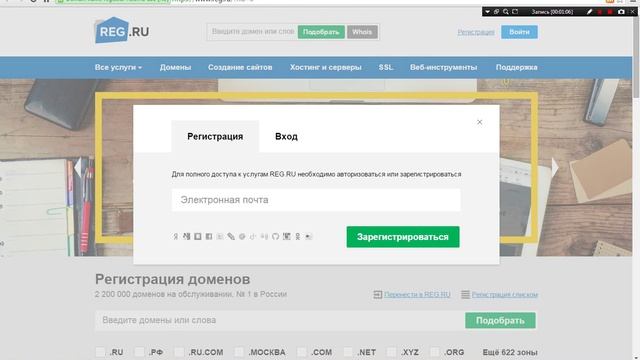This screenshot has height=360, width=640.
Task: Open the Домены menu item
Action: (175, 67)
